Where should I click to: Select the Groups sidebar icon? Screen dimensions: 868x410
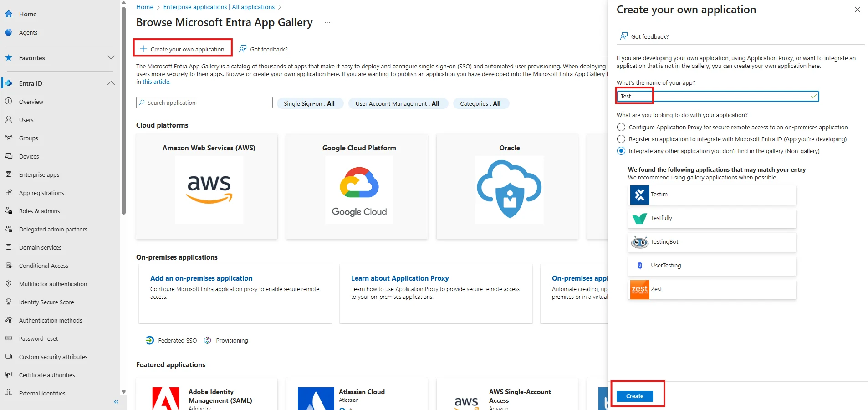point(9,138)
